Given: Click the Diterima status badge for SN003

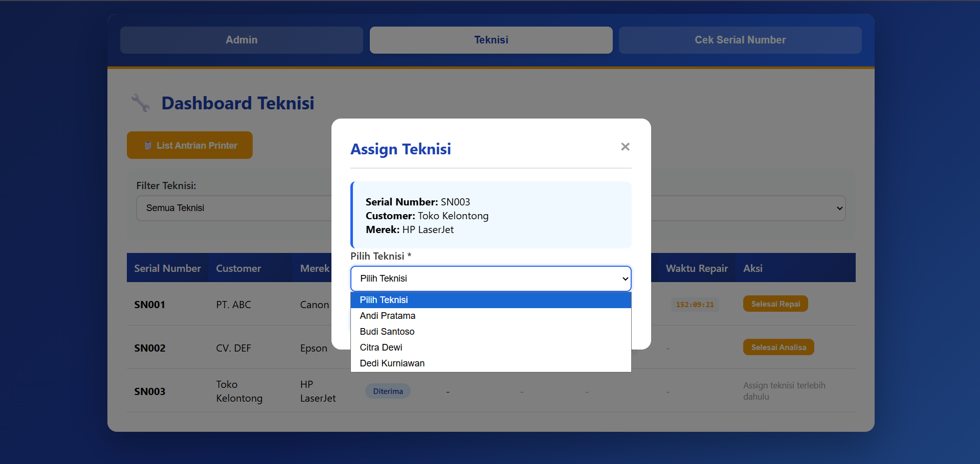Looking at the screenshot, I should coord(388,391).
